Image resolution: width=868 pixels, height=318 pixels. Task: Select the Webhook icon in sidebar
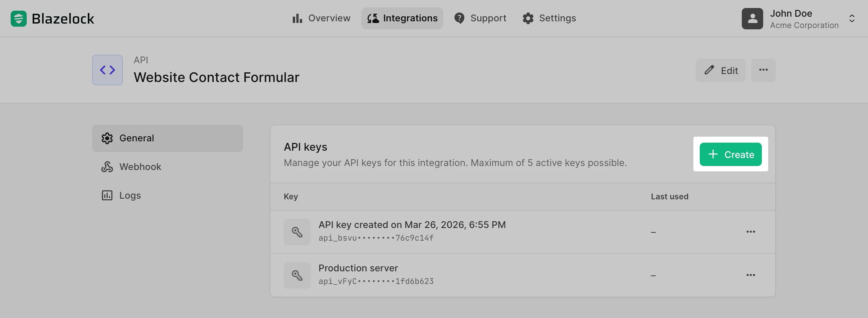[x=107, y=166]
